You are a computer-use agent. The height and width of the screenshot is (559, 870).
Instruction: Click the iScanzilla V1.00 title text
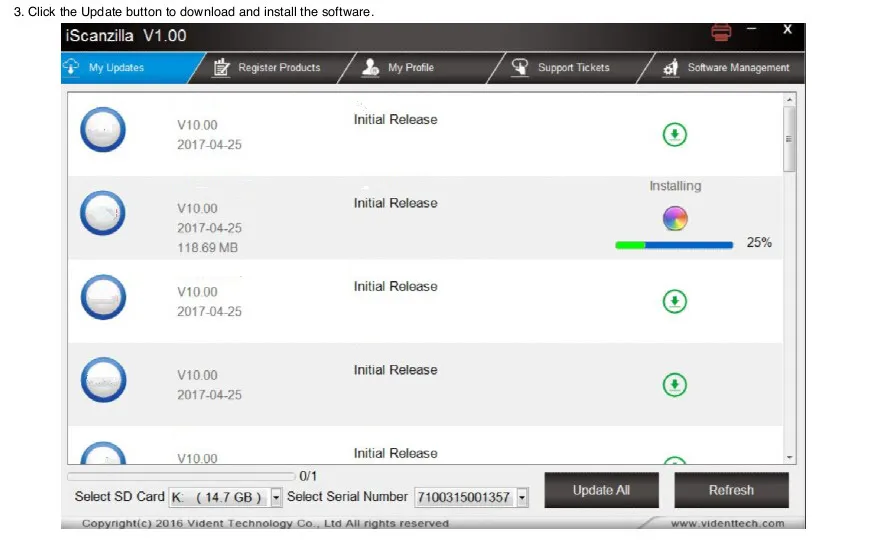coord(126,36)
